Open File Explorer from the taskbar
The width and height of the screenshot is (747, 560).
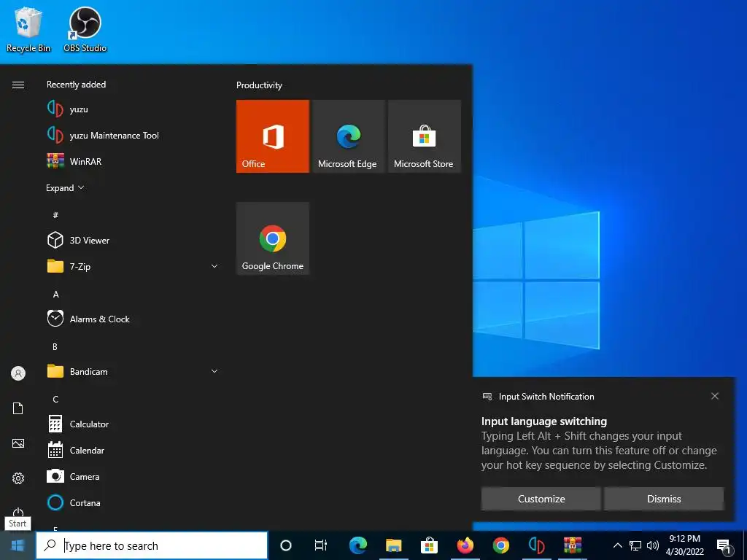point(393,545)
